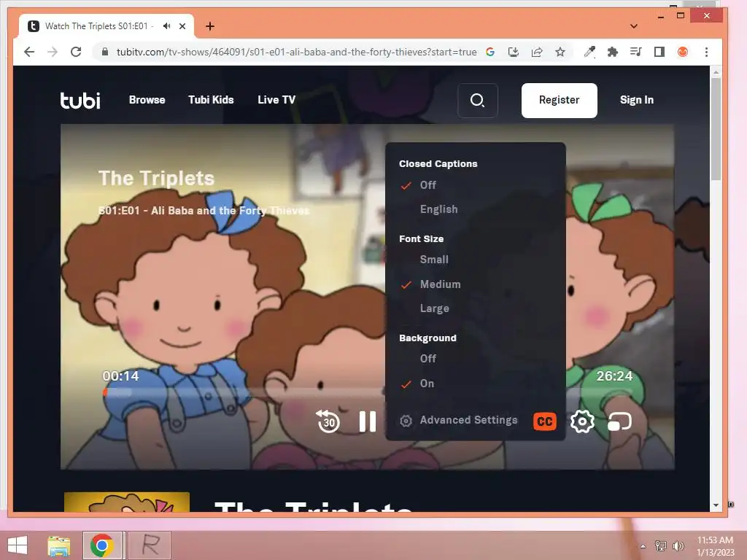
Task: Open File Explorer from the taskbar
Action: pos(58,545)
